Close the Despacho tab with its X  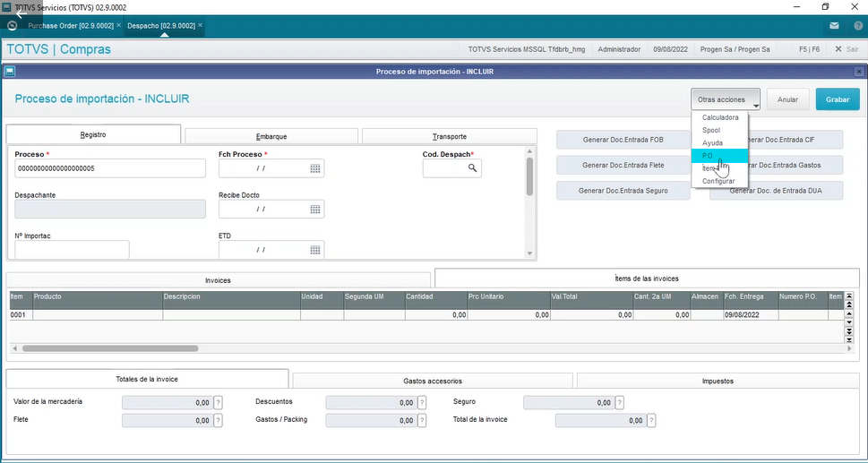point(200,25)
